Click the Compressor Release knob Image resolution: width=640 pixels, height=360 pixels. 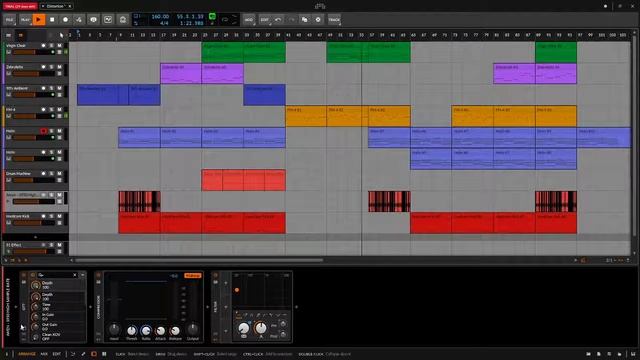175,330
